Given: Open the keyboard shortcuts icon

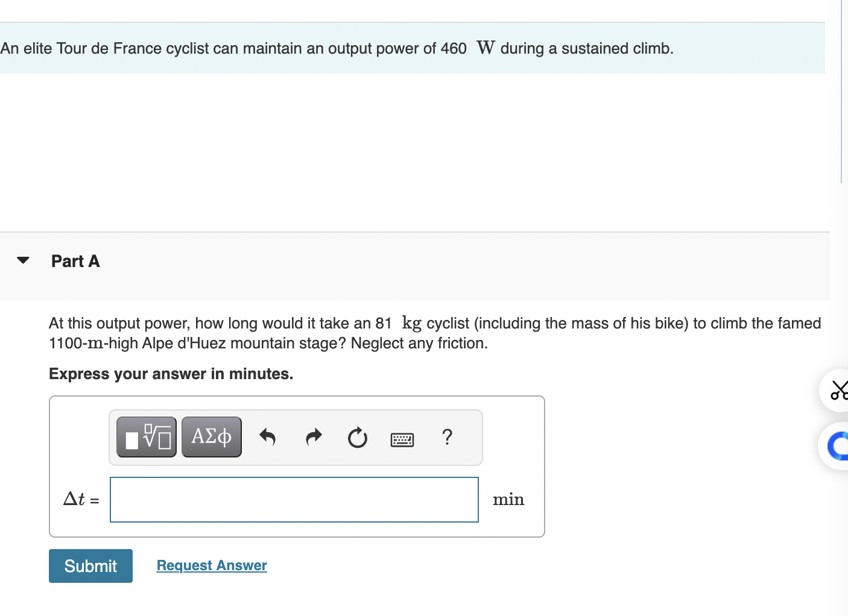Looking at the screenshot, I should point(402,439).
